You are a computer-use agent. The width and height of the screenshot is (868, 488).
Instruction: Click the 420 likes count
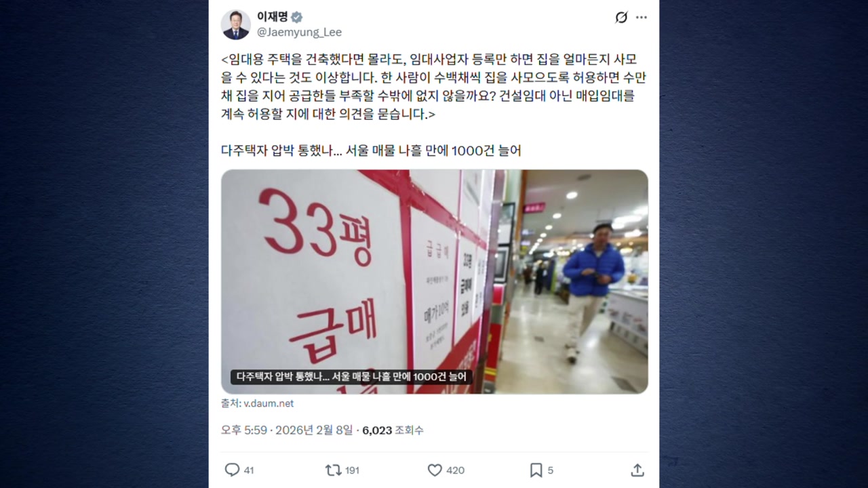[x=456, y=470]
